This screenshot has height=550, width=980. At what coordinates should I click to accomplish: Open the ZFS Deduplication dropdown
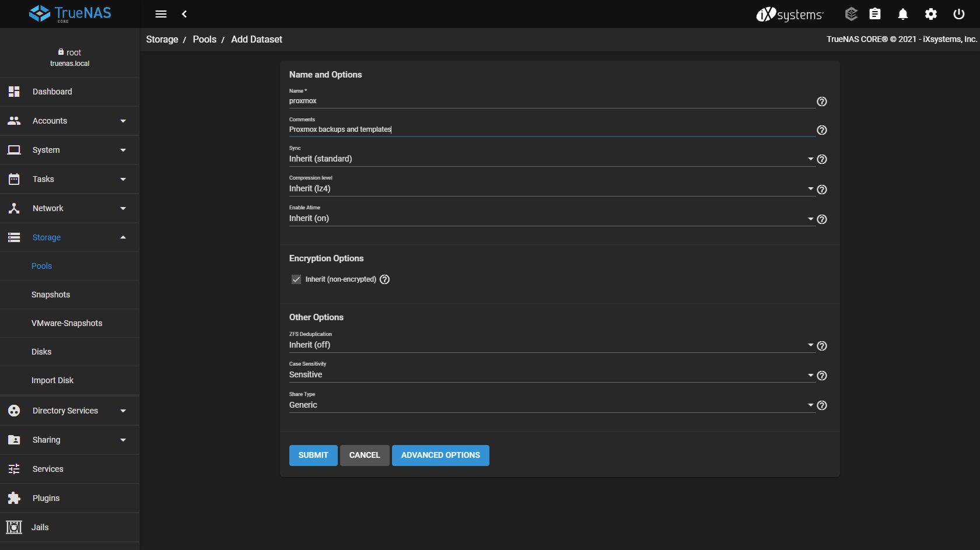(551, 345)
